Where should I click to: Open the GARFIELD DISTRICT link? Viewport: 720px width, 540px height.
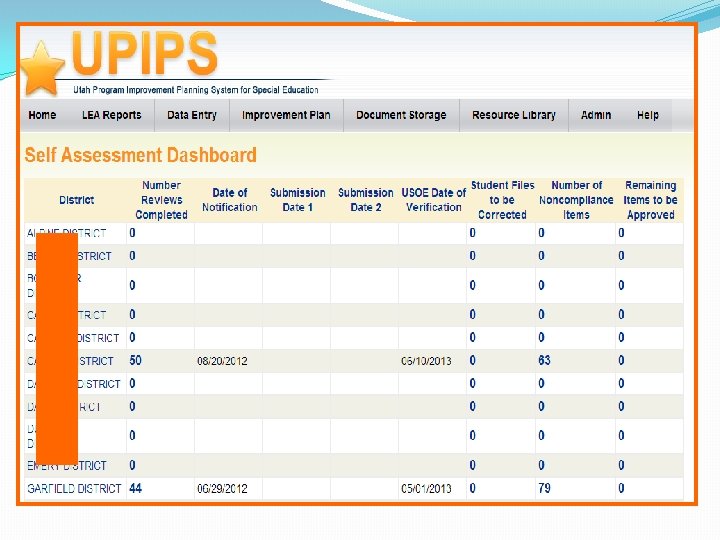pos(74,489)
